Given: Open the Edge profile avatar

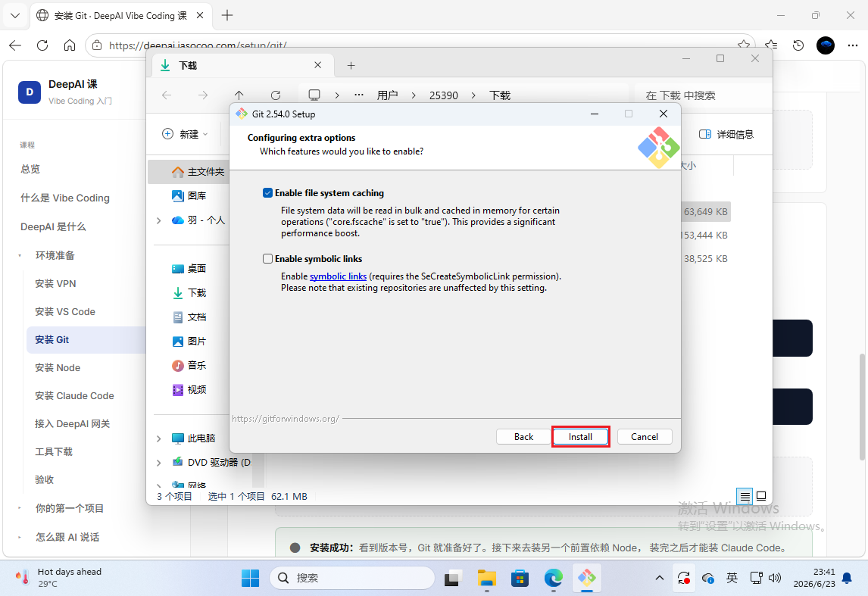Looking at the screenshot, I should tap(826, 45).
